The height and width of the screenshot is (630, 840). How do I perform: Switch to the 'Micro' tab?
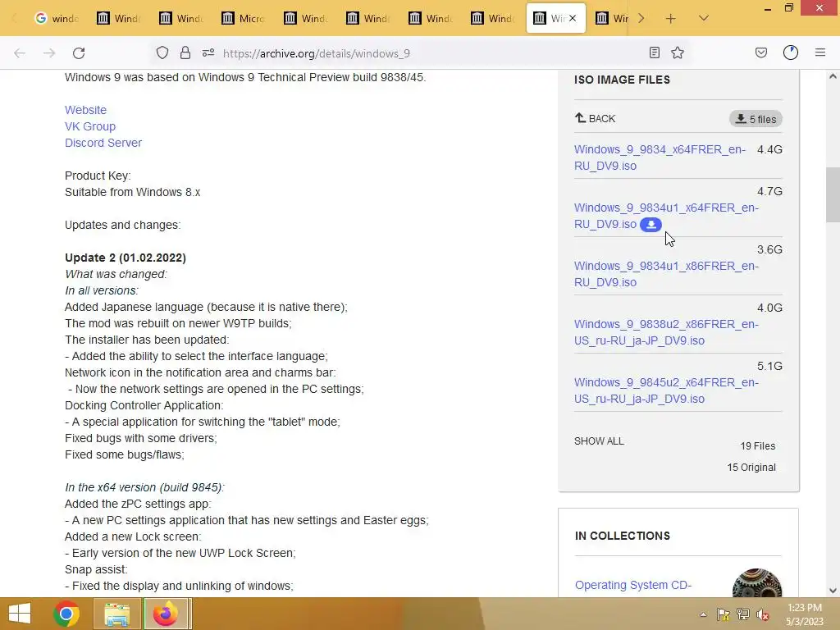click(244, 18)
